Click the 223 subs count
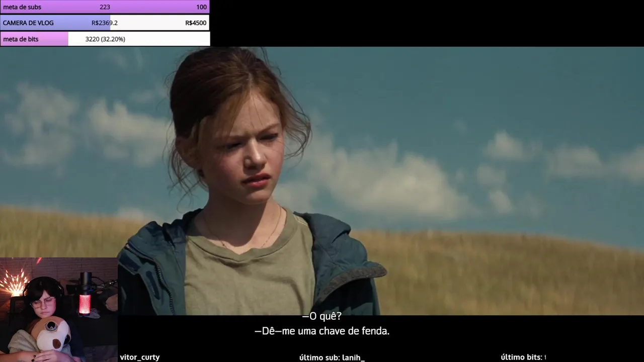 [x=105, y=7]
